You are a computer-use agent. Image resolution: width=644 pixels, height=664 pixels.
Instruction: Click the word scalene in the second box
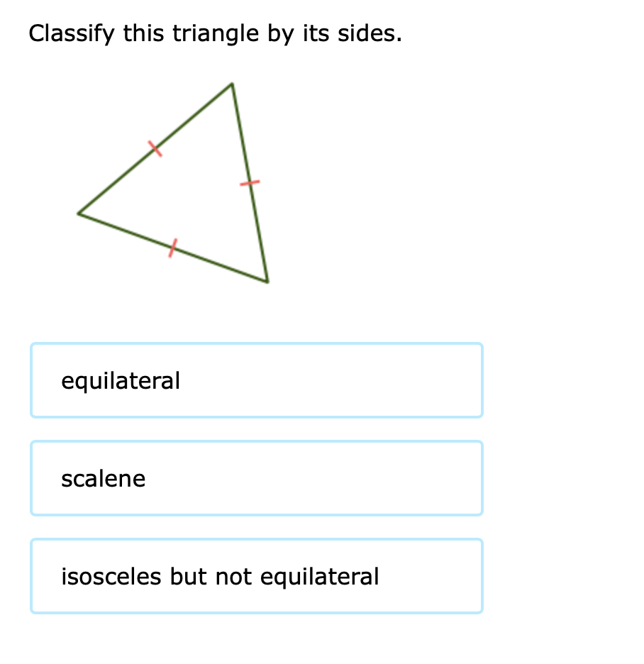click(x=103, y=478)
